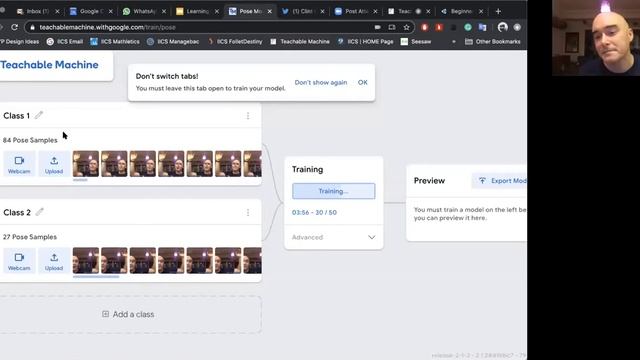Open the IICS HOME Page bookmark

[x=365, y=42]
